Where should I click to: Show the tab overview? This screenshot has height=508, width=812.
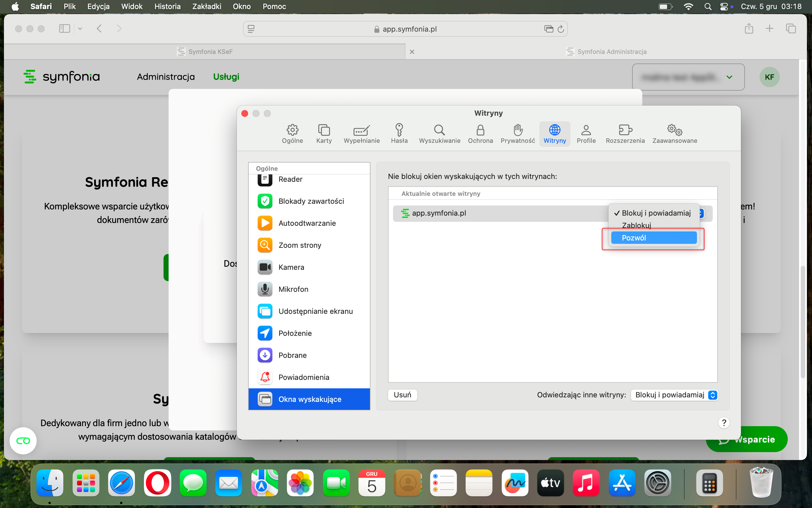pos(791,29)
